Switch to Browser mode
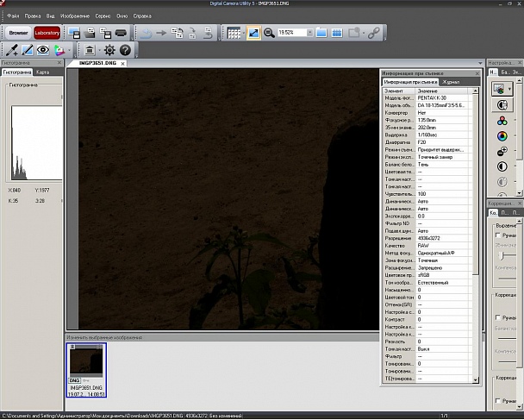 pos(18,33)
